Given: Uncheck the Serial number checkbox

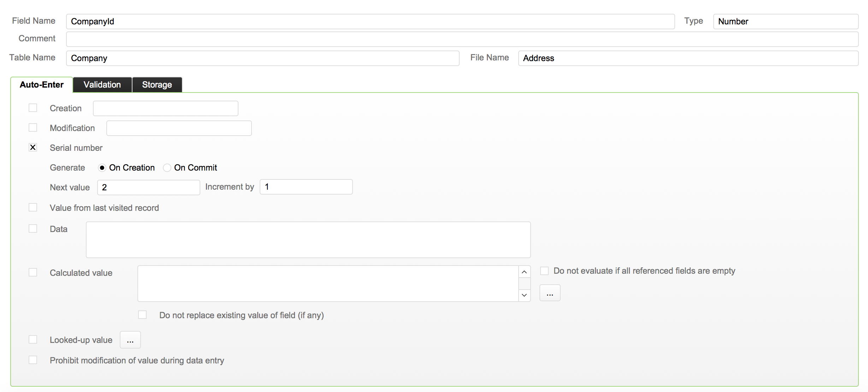Looking at the screenshot, I should pos(33,148).
